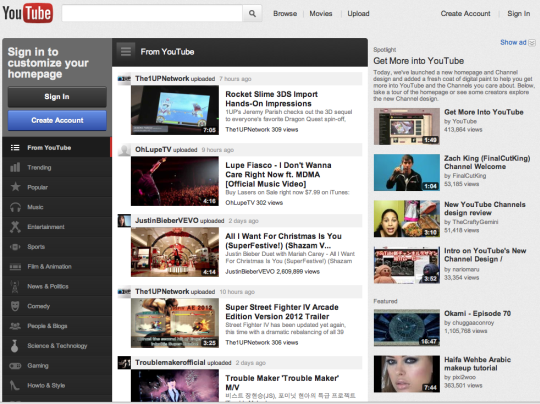This screenshot has width=540, height=404.
Task: Click the dark Sign In button in sidebar
Action: coord(57,97)
